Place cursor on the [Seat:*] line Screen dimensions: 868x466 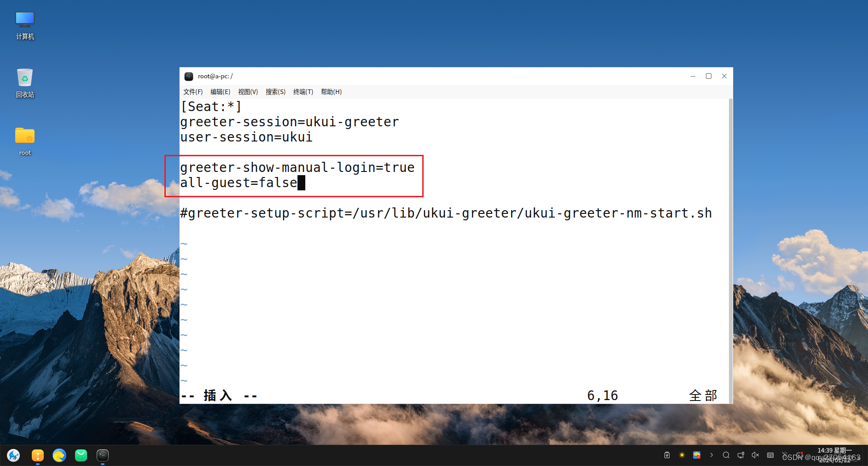(x=211, y=106)
